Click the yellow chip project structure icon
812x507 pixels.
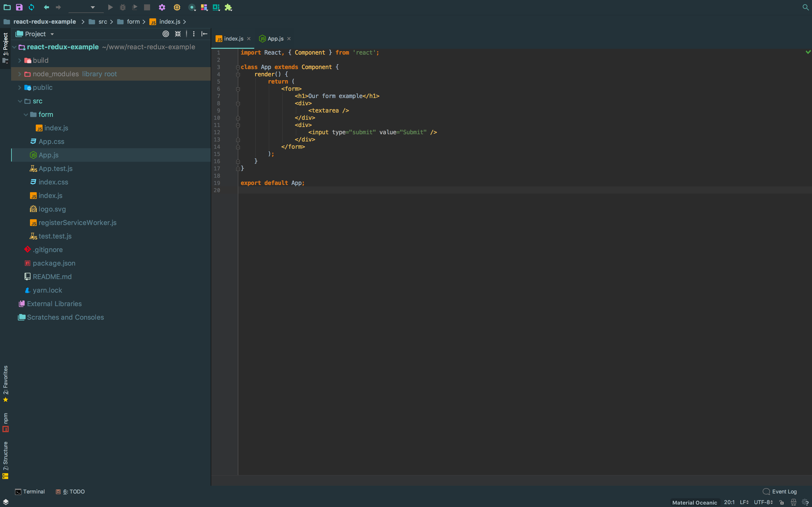(x=177, y=7)
